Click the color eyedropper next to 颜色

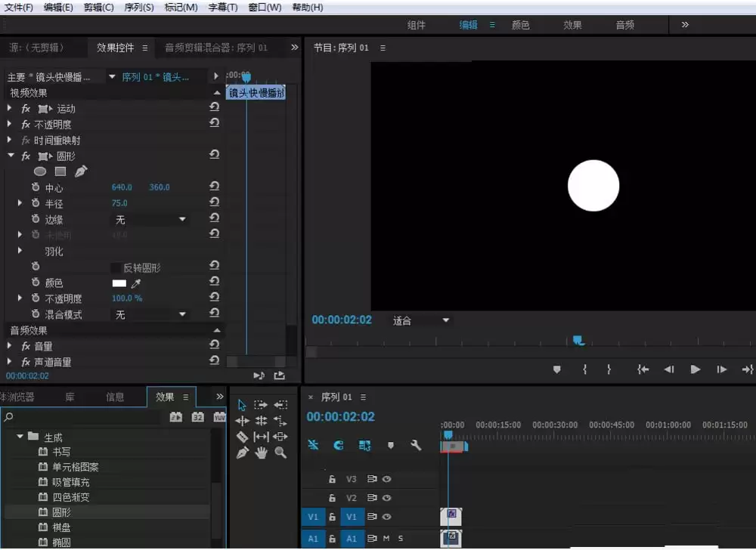(x=136, y=283)
